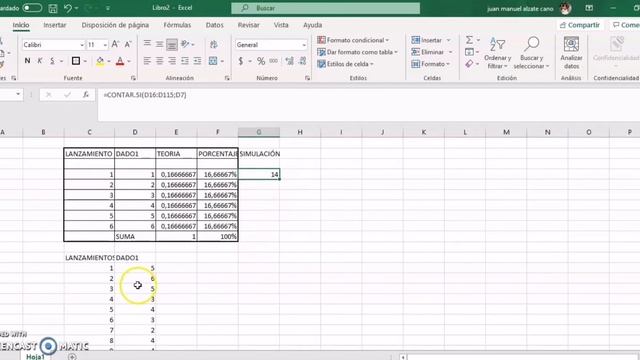640x360 pixels.
Task: Open the Datos ribbon tab
Action: tap(215, 25)
